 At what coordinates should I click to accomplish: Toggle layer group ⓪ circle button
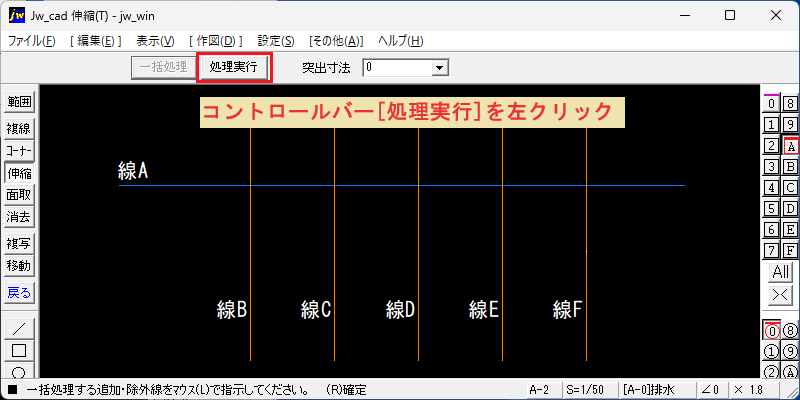tap(771, 332)
